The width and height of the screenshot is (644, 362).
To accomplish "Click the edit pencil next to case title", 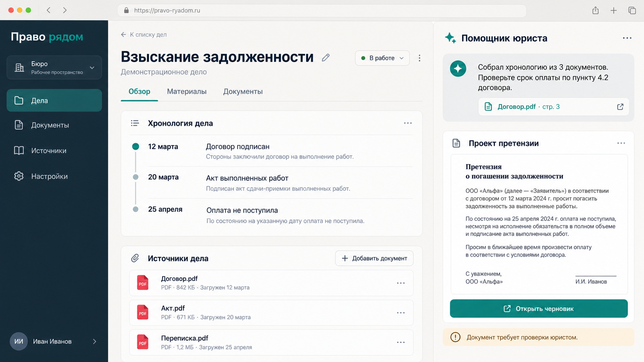I will [325, 58].
